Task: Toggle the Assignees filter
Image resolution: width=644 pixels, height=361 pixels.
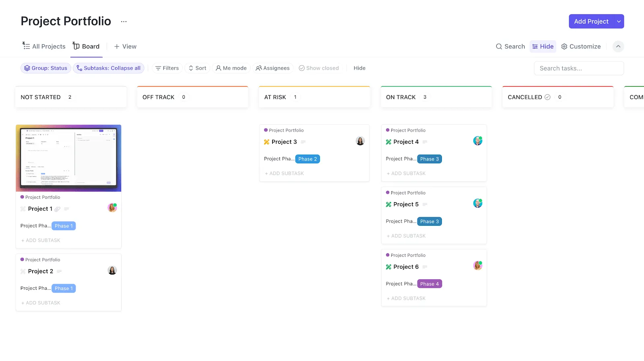Action: click(272, 68)
